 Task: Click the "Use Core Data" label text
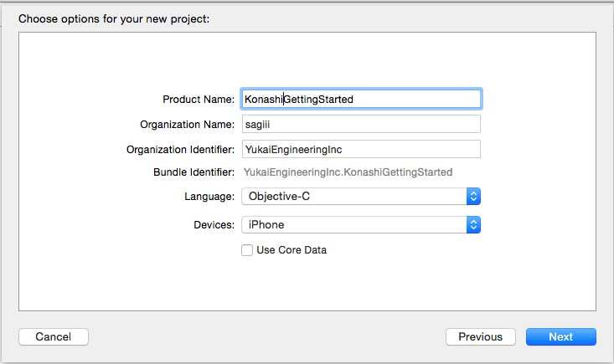292,249
